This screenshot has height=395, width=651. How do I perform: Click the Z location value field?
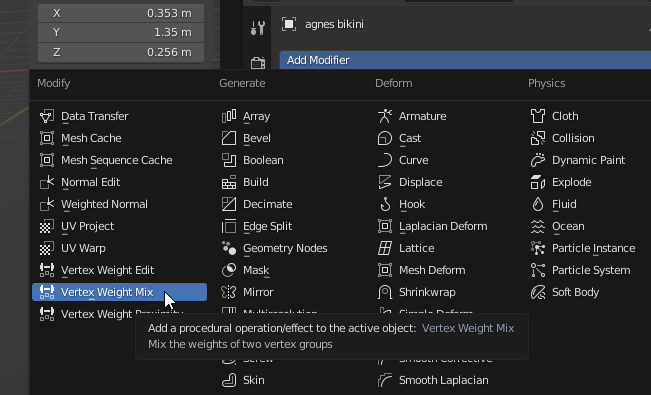pyautogui.click(x=121, y=52)
